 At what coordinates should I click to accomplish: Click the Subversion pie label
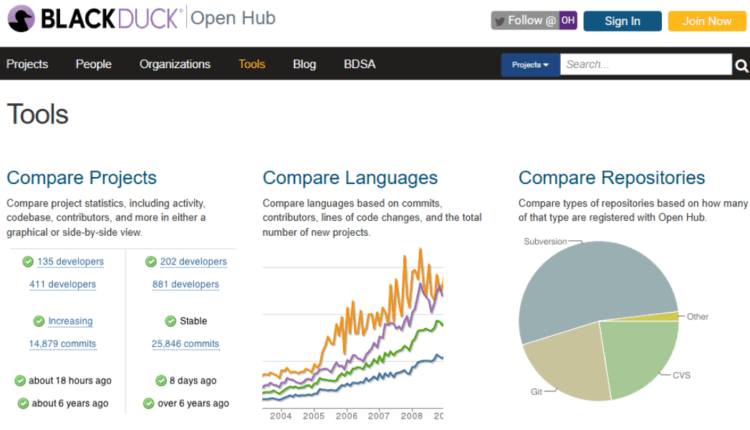pyautogui.click(x=545, y=242)
